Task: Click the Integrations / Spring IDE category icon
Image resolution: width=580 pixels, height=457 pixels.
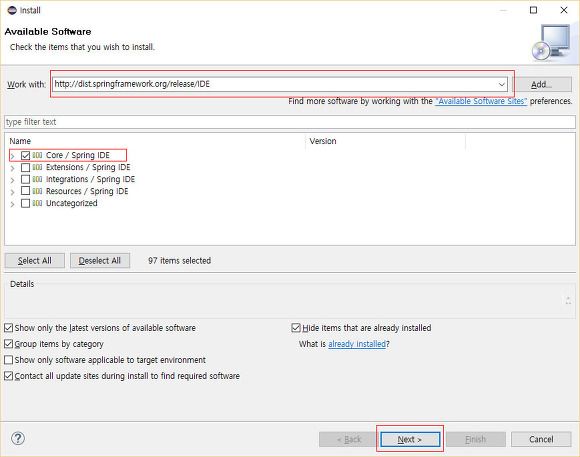Action: tap(37, 179)
